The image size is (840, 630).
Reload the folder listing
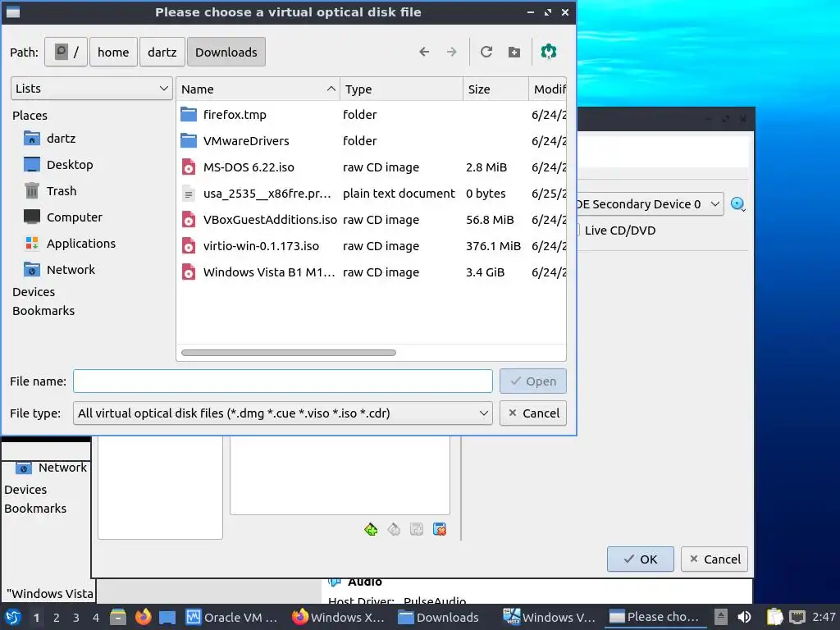coord(486,52)
